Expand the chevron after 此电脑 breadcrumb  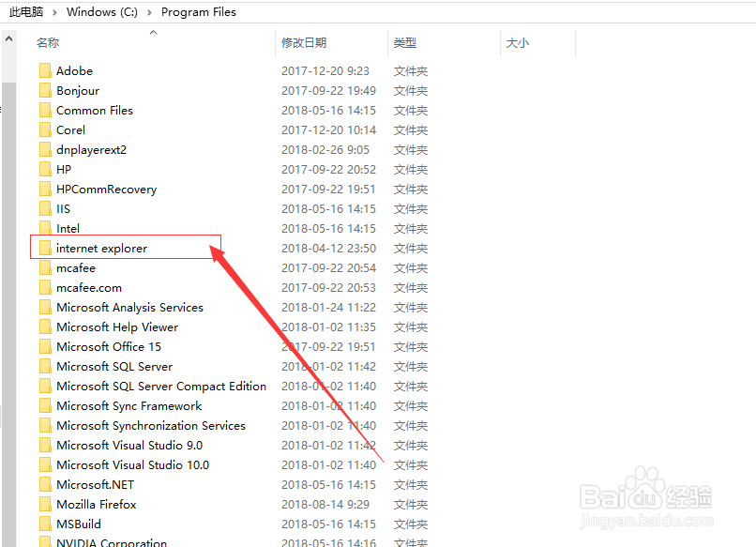54,12
